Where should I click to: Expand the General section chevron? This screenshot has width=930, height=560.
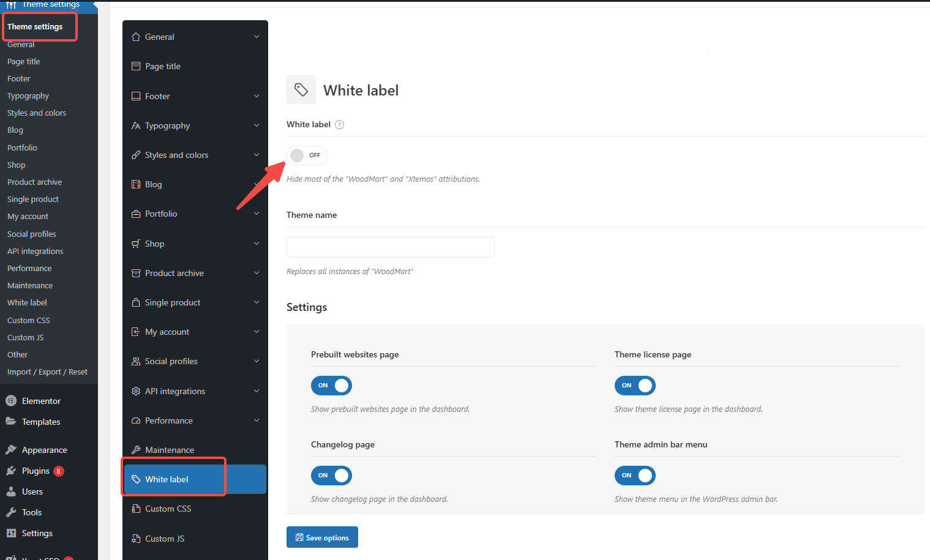click(257, 37)
